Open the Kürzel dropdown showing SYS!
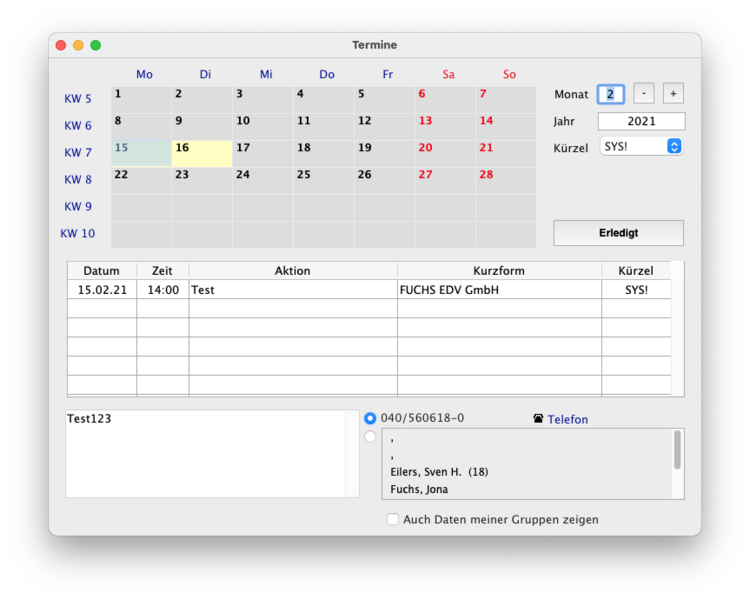The height and width of the screenshot is (600, 750). click(641, 146)
